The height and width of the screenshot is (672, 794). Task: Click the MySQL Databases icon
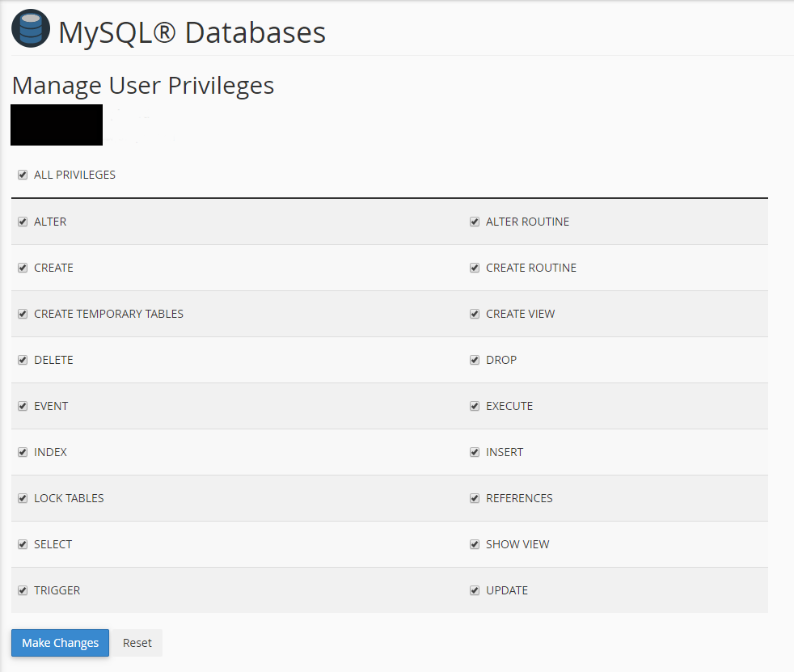pos(30,31)
